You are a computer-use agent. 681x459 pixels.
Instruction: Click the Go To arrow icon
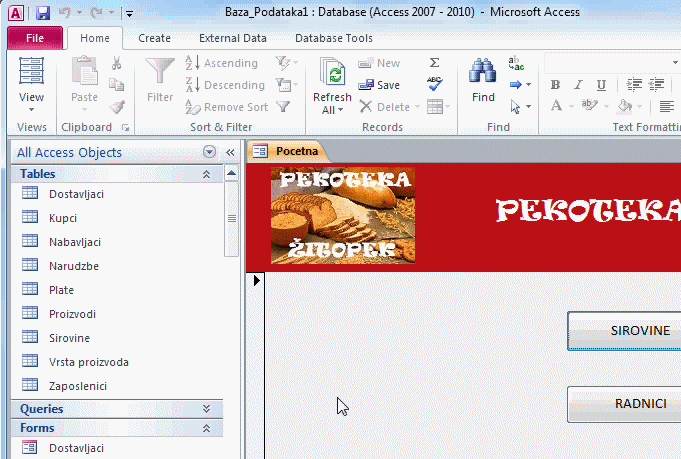pyautogui.click(x=516, y=85)
